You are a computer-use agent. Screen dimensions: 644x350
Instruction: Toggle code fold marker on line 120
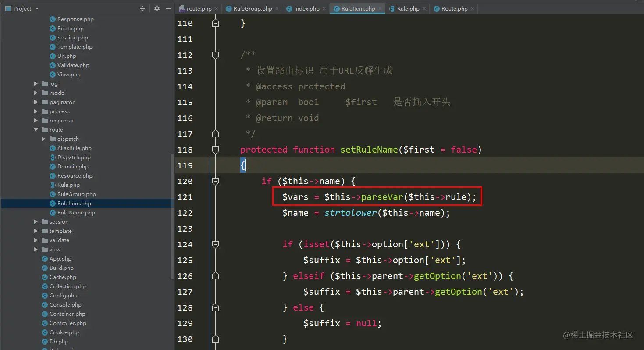pyautogui.click(x=215, y=181)
